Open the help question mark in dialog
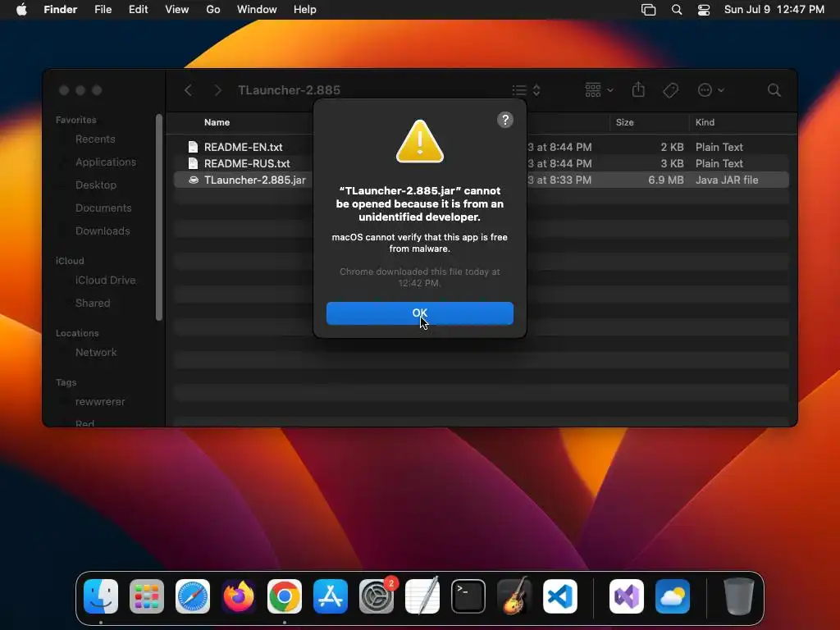The image size is (840, 630). (x=504, y=120)
